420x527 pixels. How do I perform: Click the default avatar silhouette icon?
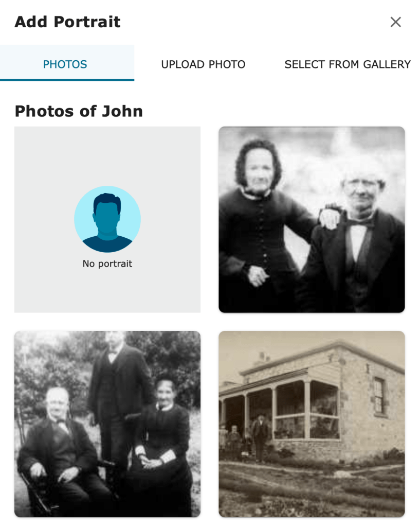coord(107,219)
